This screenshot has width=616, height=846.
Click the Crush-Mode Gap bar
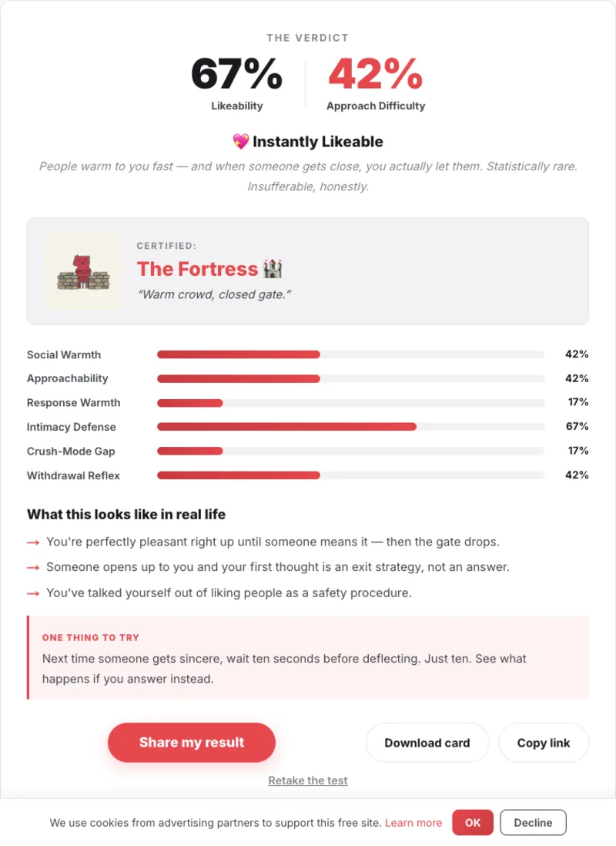(350, 451)
